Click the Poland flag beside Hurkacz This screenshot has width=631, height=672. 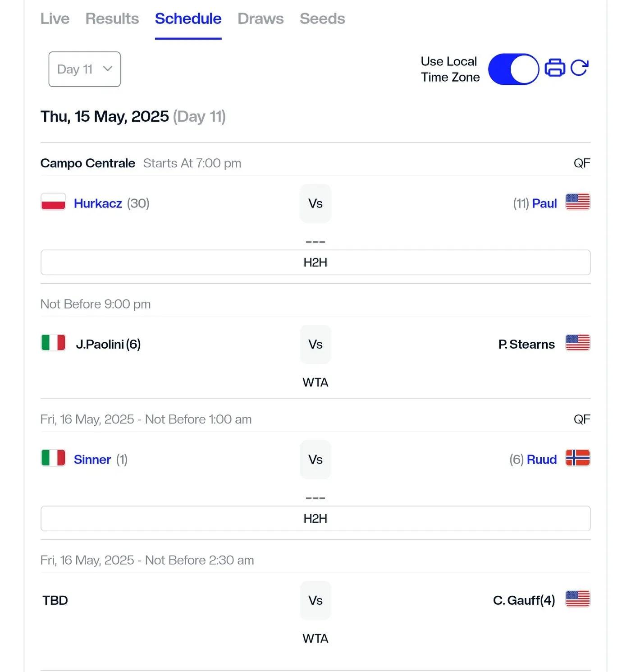click(53, 202)
